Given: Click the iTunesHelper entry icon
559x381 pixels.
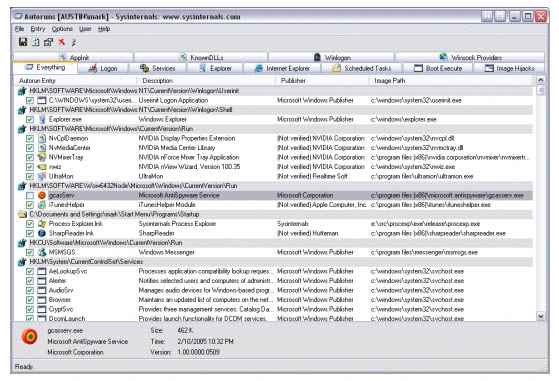Looking at the screenshot, I should point(42,205).
